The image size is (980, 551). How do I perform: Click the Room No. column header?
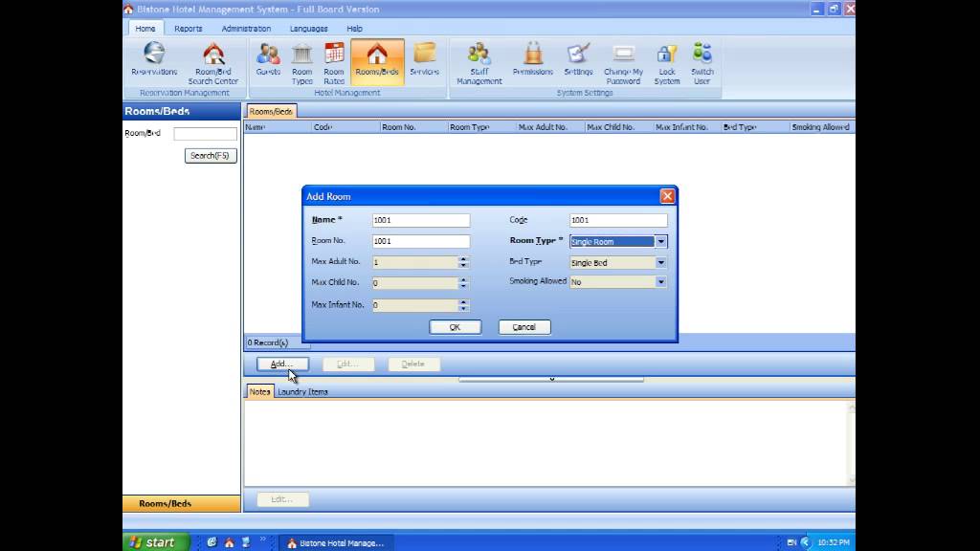coord(413,127)
